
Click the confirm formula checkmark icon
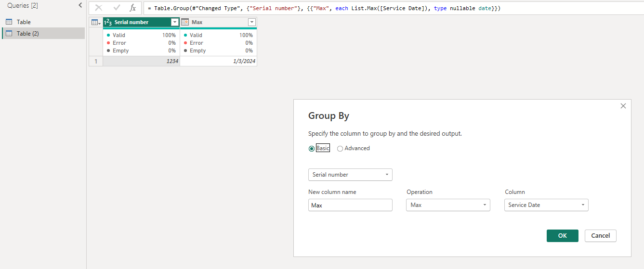coord(117,8)
